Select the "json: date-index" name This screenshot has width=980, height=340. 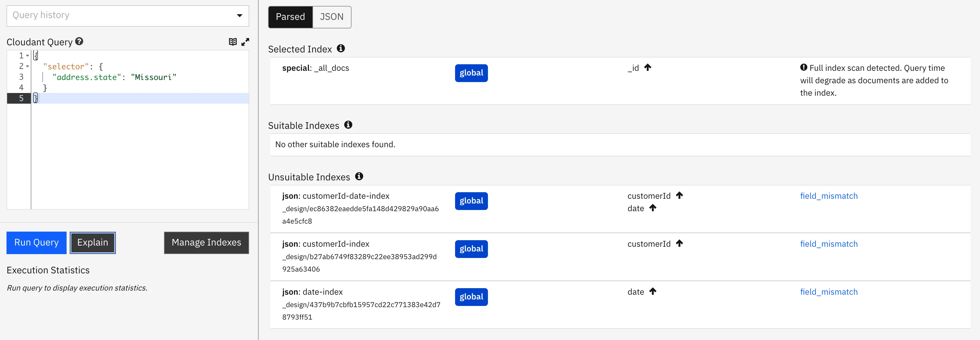(312, 292)
